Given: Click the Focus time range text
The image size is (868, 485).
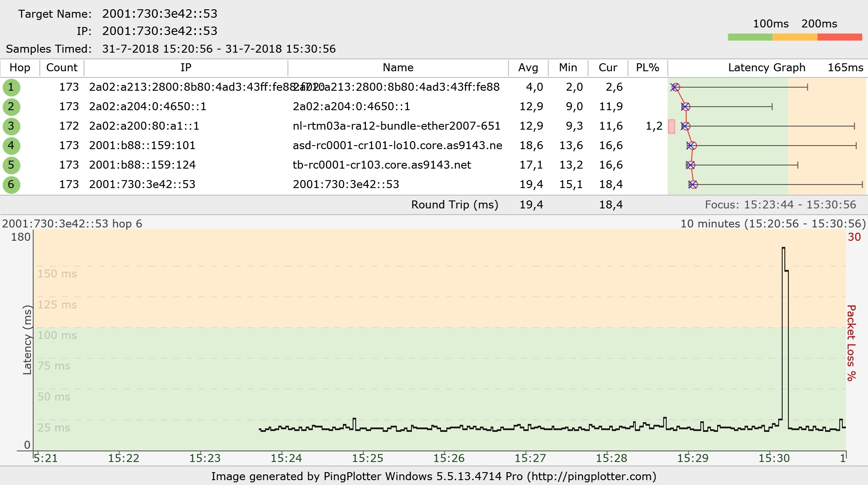Looking at the screenshot, I should click(x=780, y=204).
